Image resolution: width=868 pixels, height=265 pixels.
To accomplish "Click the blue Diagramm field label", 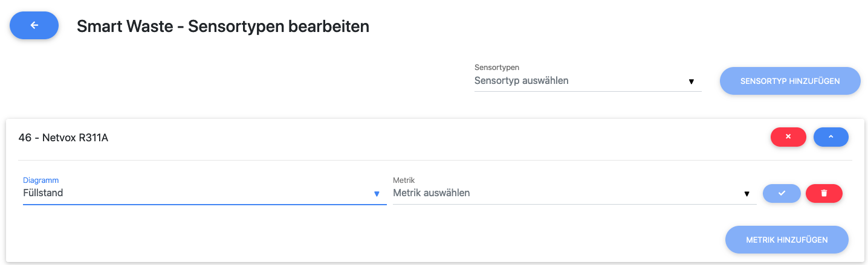I will 40,180.
